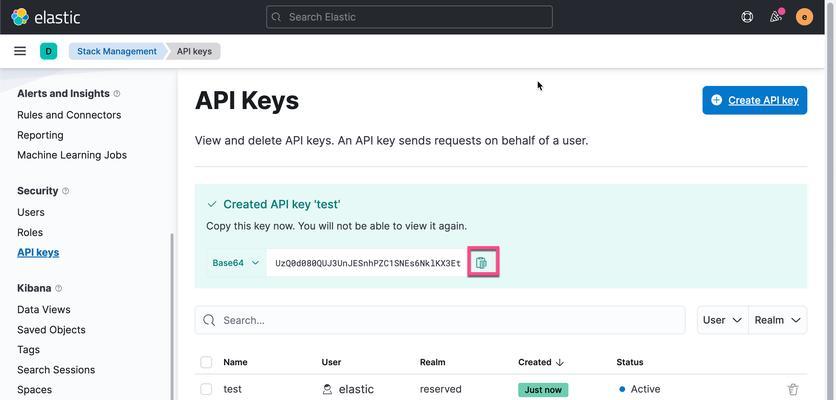Open the user avatar menu
836x400 pixels.
(804, 17)
